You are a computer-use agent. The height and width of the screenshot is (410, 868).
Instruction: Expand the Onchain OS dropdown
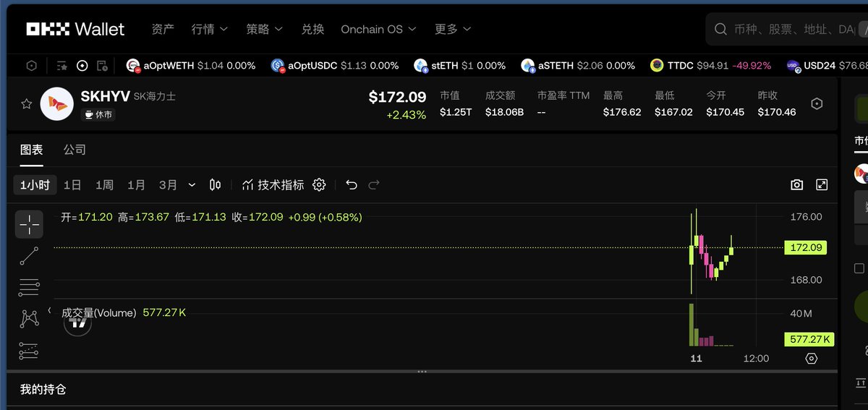click(x=379, y=29)
